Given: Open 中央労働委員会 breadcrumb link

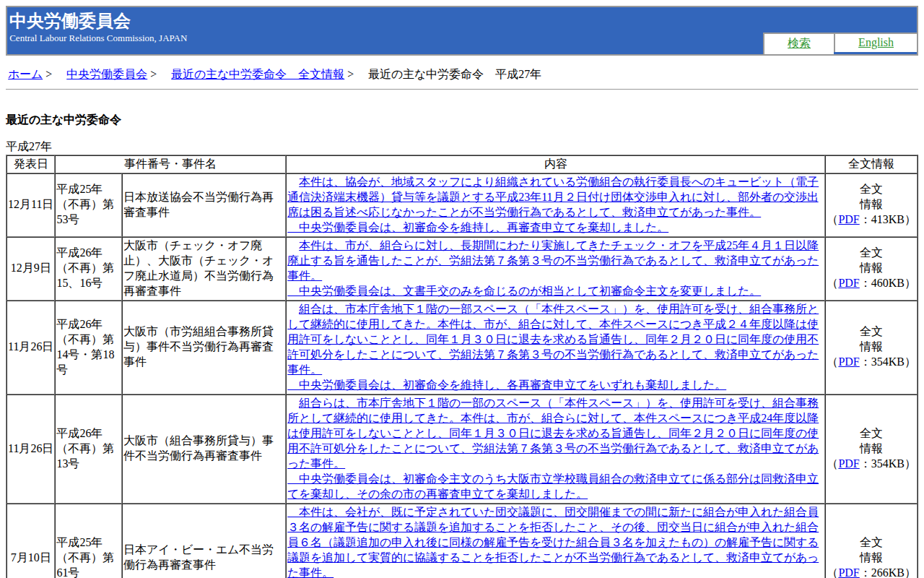Looking at the screenshot, I should pos(106,74).
